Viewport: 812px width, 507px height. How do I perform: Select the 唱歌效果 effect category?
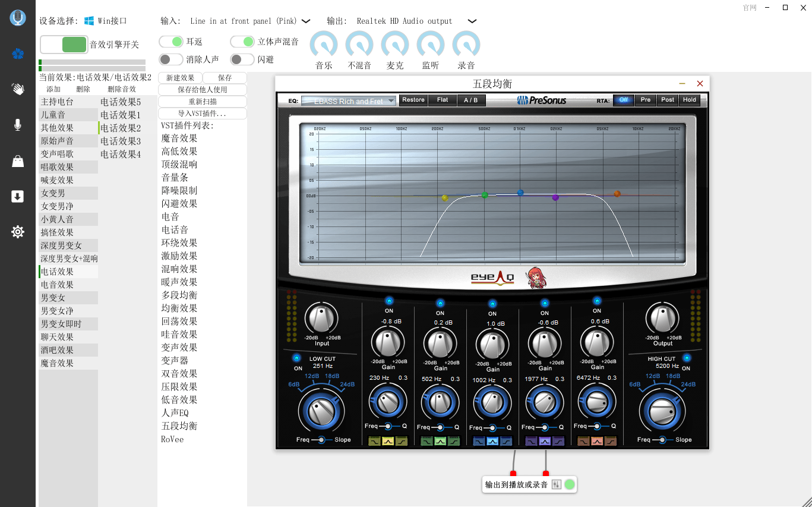click(x=68, y=167)
